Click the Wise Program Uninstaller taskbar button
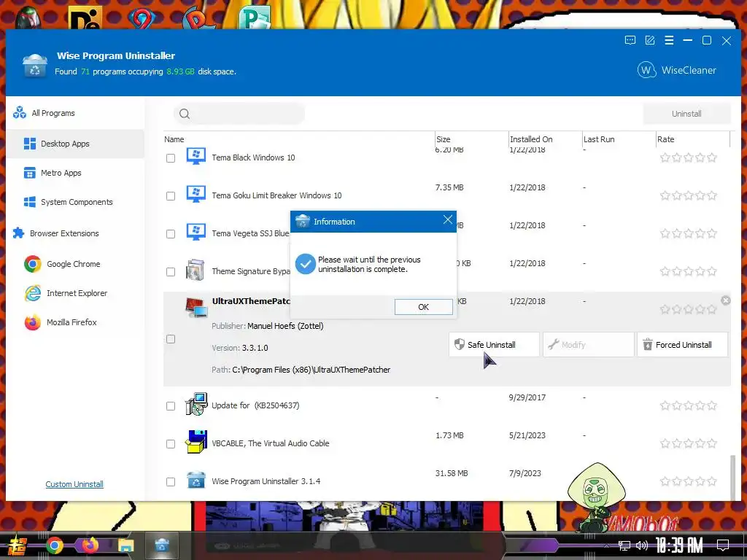The width and height of the screenshot is (747, 560). point(162,545)
